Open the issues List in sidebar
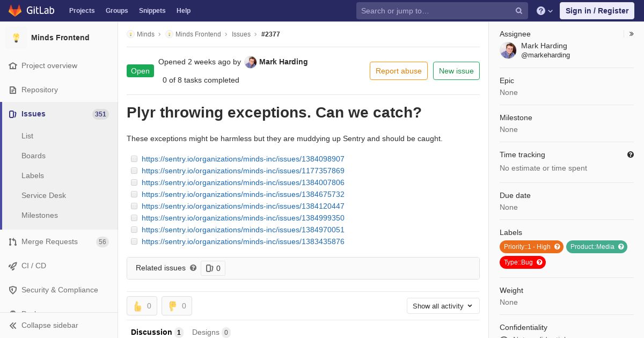The height and width of the screenshot is (338, 644). point(27,136)
